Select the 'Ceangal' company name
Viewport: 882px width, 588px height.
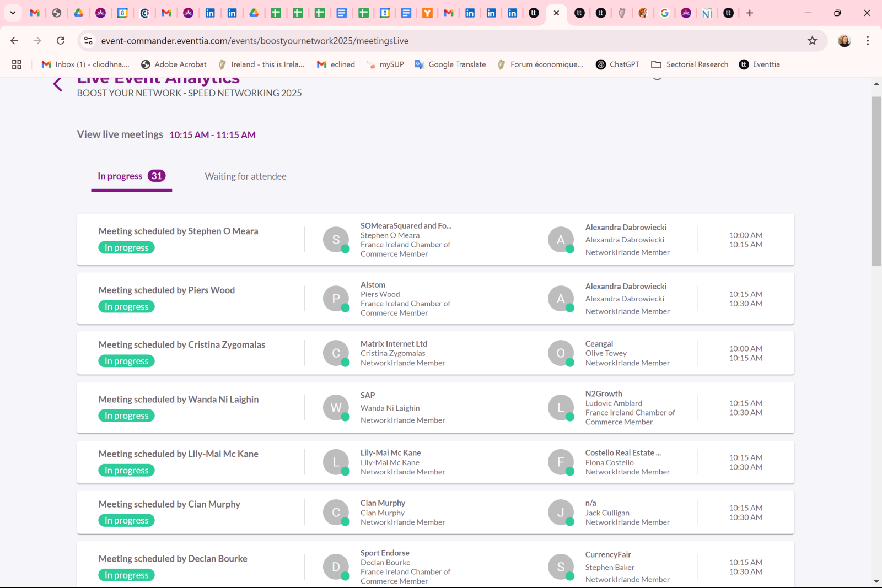pos(599,344)
